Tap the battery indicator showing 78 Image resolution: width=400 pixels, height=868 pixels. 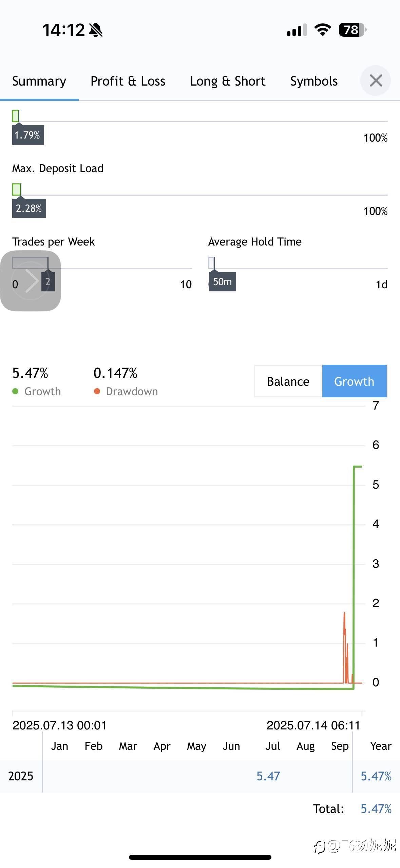pos(353,30)
